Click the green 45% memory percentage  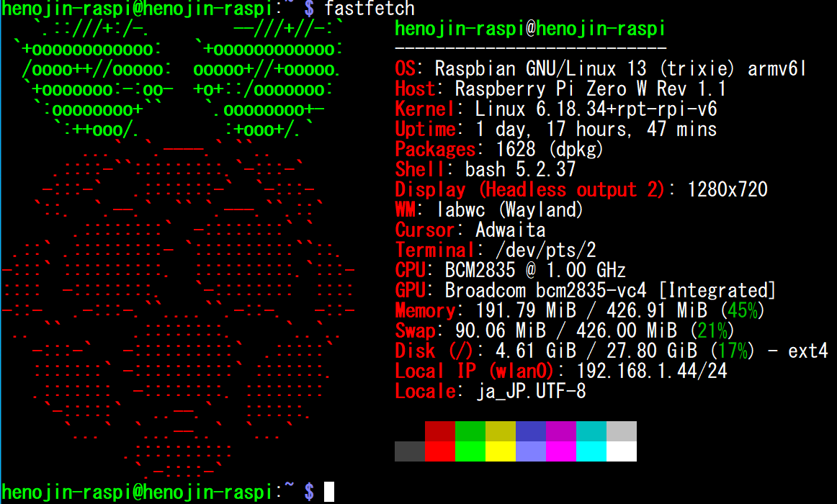pyautogui.click(x=742, y=310)
